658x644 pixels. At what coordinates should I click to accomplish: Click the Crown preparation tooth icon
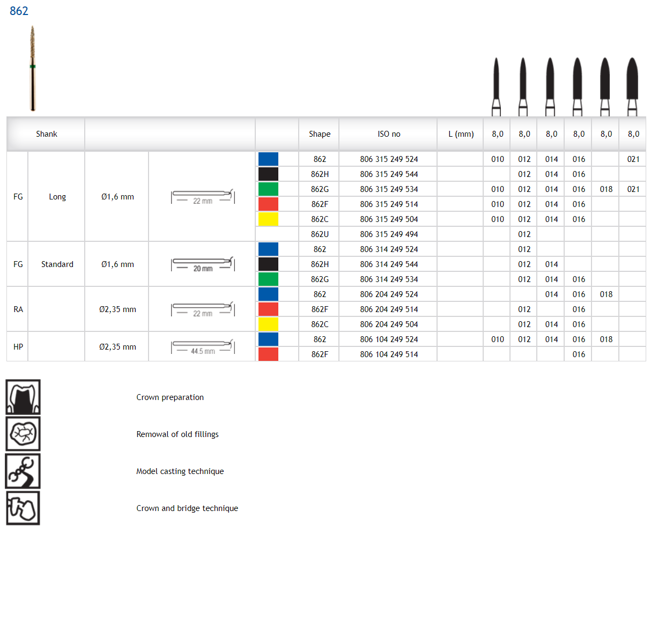pos(23,397)
